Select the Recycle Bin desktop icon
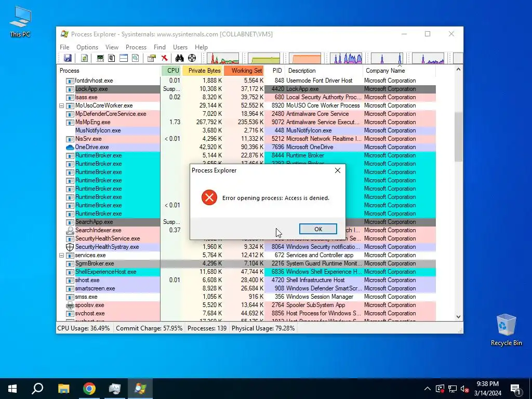 tap(506, 330)
